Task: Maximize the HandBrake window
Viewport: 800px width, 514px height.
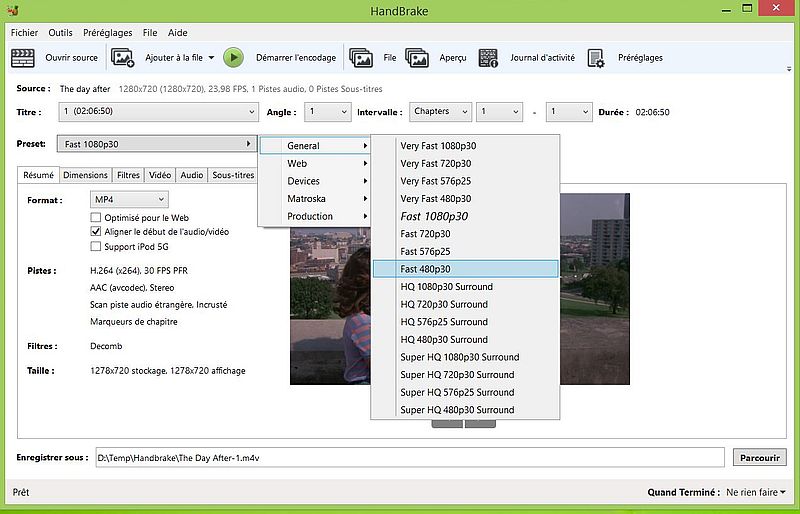Action: [747, 8]
